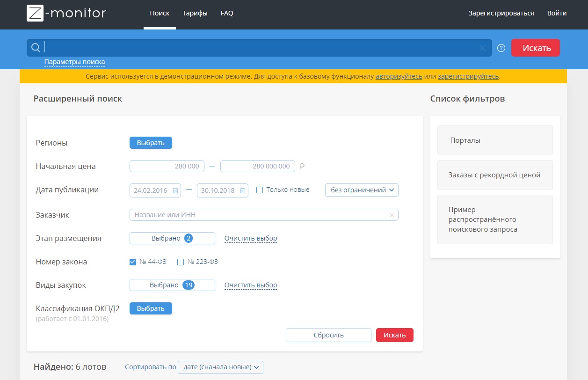The height and width of the screenshot is (380, 588).
Task: Click Зарегистрироваться in the header
Action: click(x=501, y=14)
